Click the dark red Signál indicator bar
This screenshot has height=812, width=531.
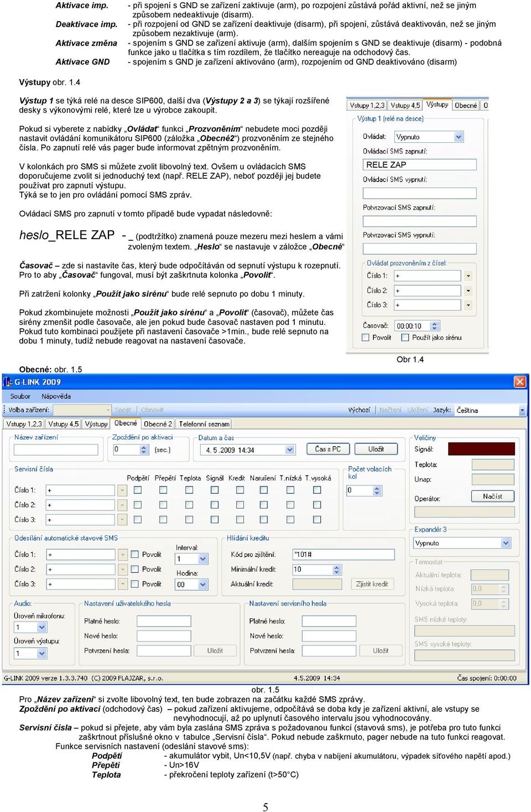click(x=481, y=449)
